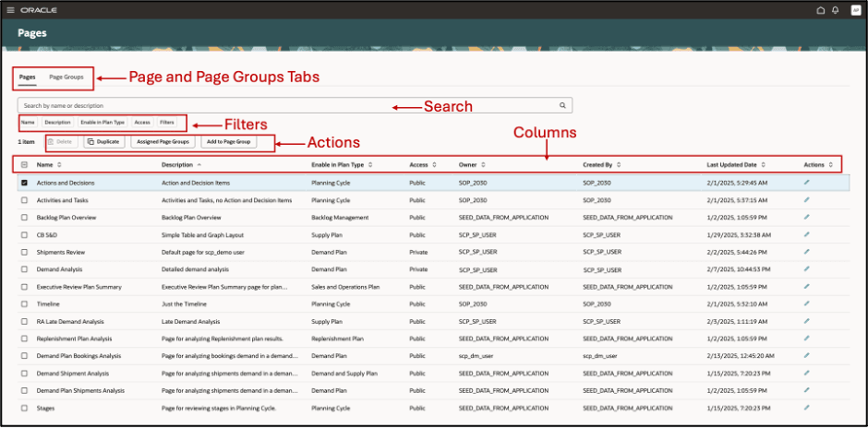Open the hamburger navigation menu
This screenshot has width=868, height=428.
[x=10, y=10]
